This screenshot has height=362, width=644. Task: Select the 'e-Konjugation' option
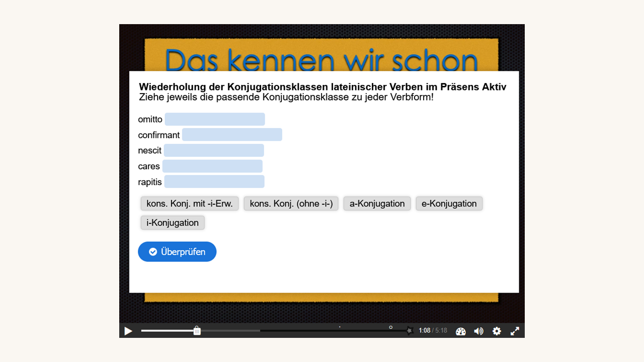(x=449, y=204)
